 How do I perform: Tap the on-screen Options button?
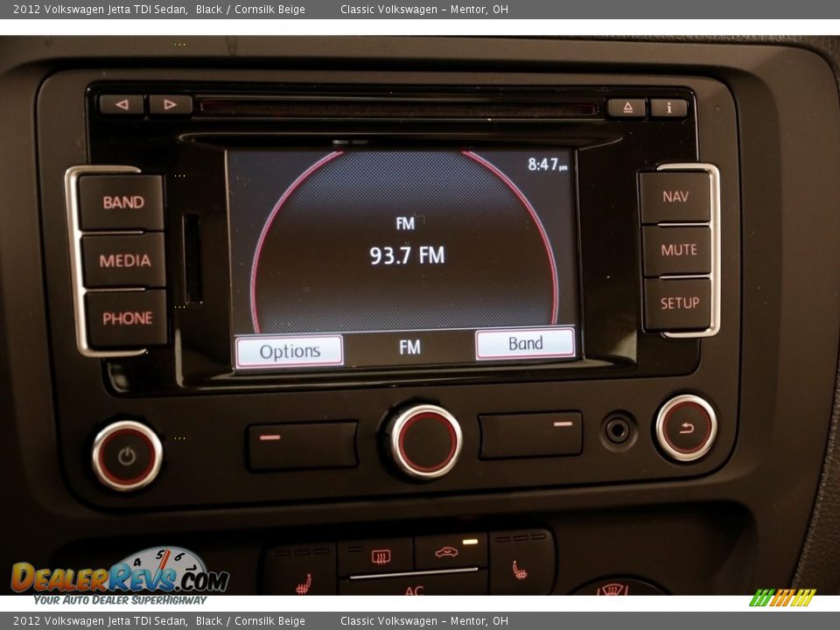click(x=290, y=351)
